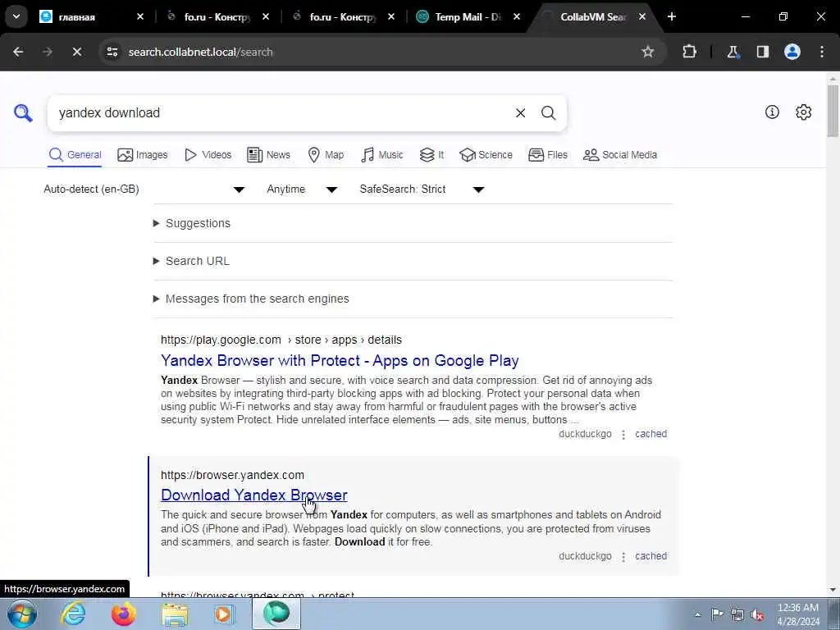Select the Files category
Screen dimensions: 840x630
(547, 155)
